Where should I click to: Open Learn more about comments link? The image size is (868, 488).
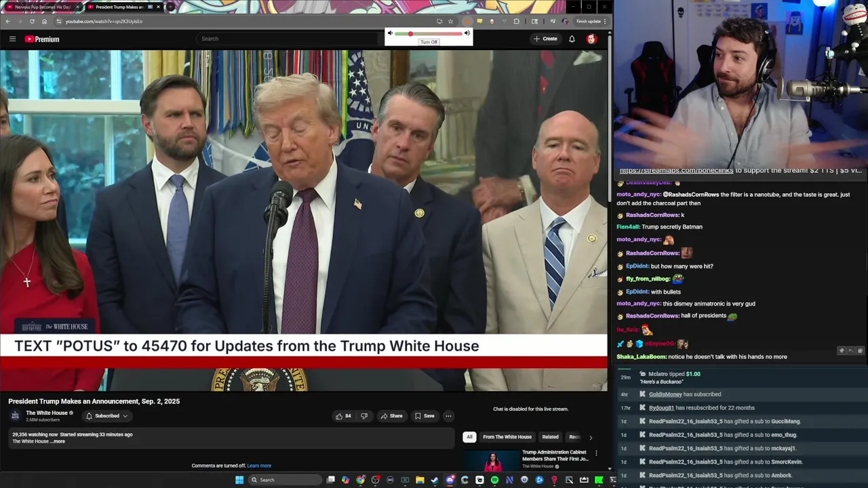259,466
